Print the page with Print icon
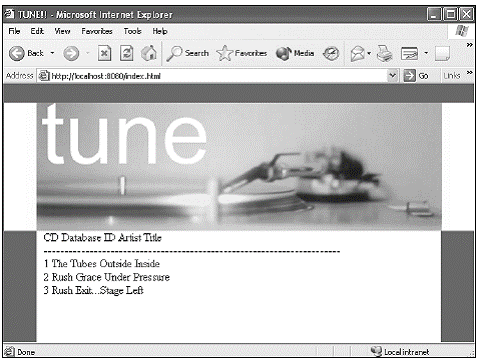479x360 pixels. tap(384, 53)
